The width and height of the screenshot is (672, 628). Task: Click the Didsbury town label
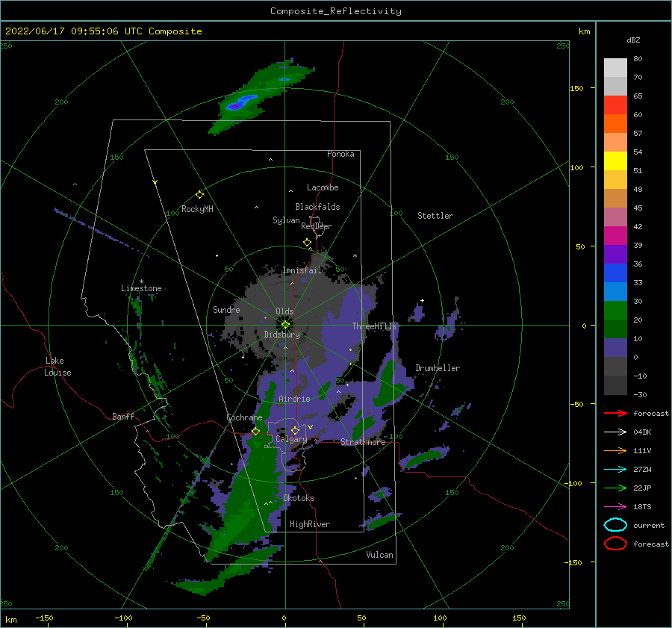point(282,335)
